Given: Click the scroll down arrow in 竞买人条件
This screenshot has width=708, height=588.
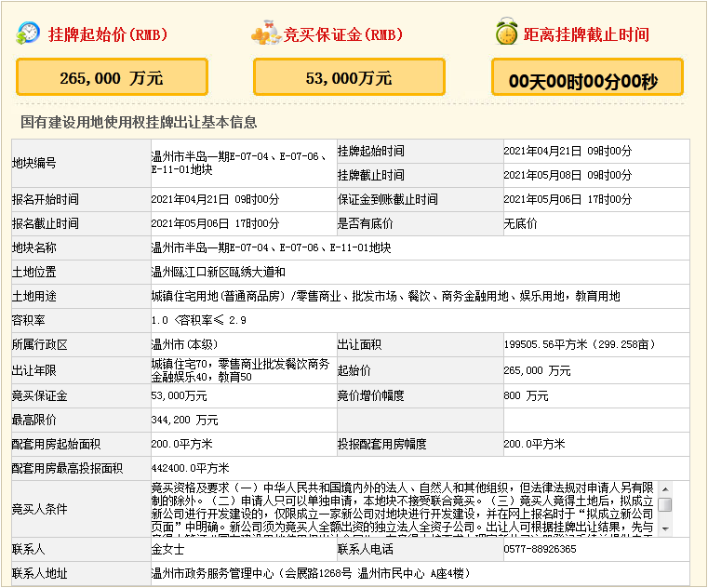Looking at the screenshot, I should click(x=665, y=528).
